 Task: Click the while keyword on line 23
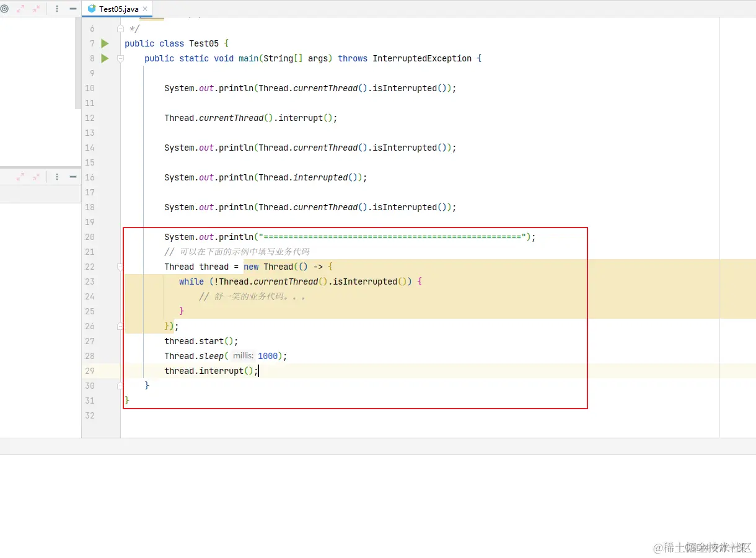click(x=191, y=281)
